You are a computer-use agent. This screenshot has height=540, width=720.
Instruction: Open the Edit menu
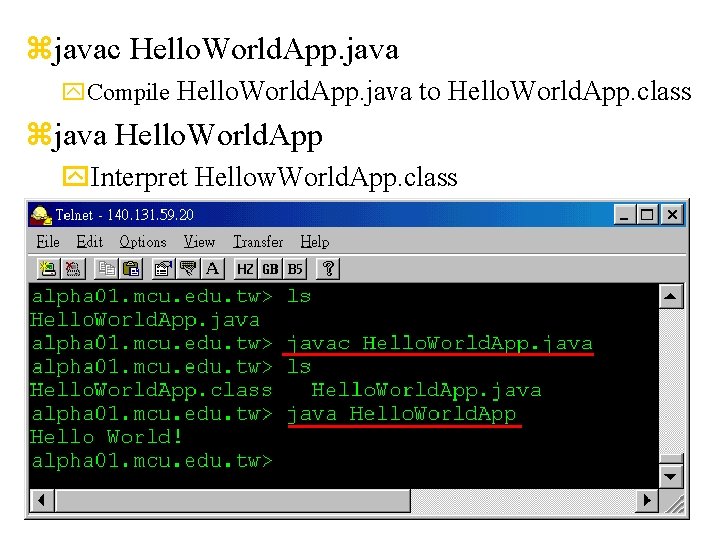tap(90, 242)
